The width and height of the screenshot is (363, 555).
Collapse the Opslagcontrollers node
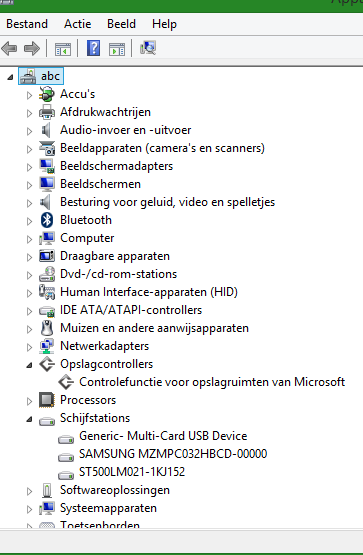tap(29, 365)
